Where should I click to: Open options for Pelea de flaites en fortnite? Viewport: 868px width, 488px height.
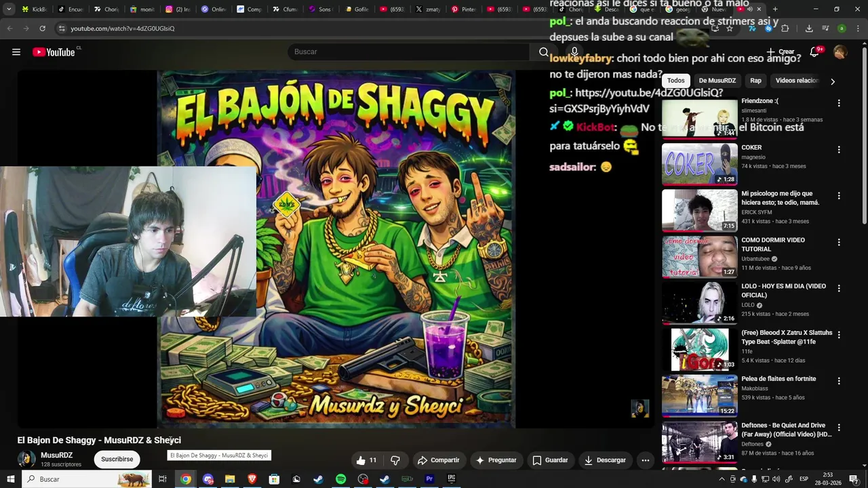click(x=839, y=381)
